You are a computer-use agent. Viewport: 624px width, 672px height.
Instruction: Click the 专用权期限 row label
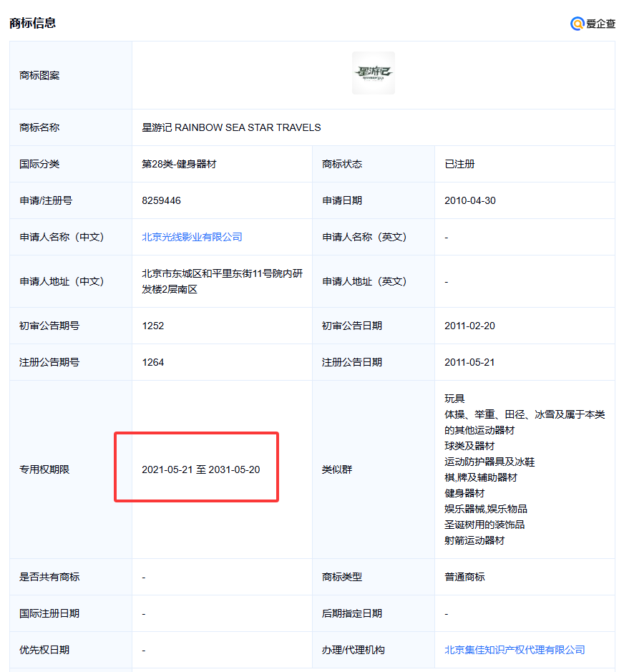(44, 469)
